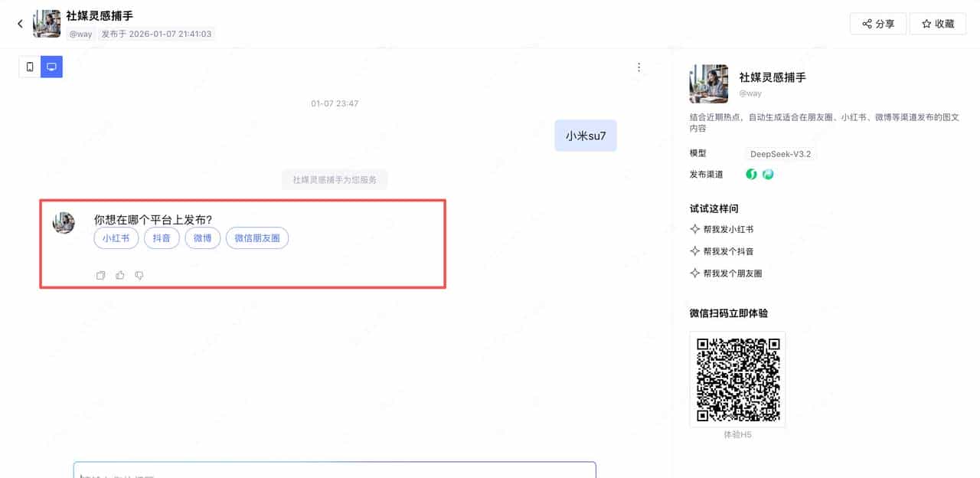Screen dimensions: 980x478
Task: Switch preview to mobile phone view
Action: click(x=29, y=67)
